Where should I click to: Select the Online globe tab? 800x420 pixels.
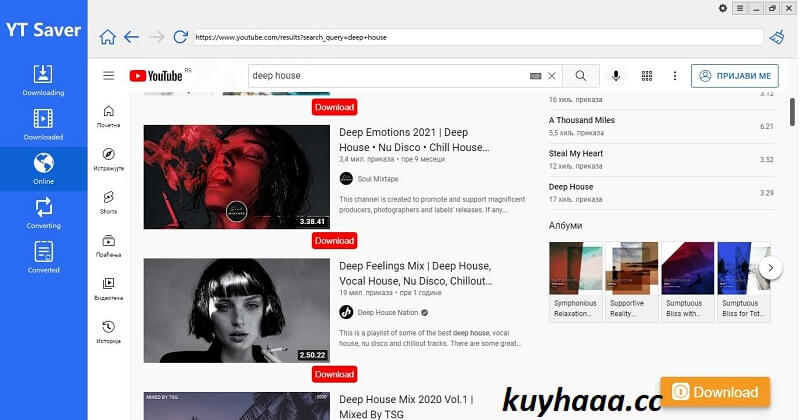tap(43, 169)
